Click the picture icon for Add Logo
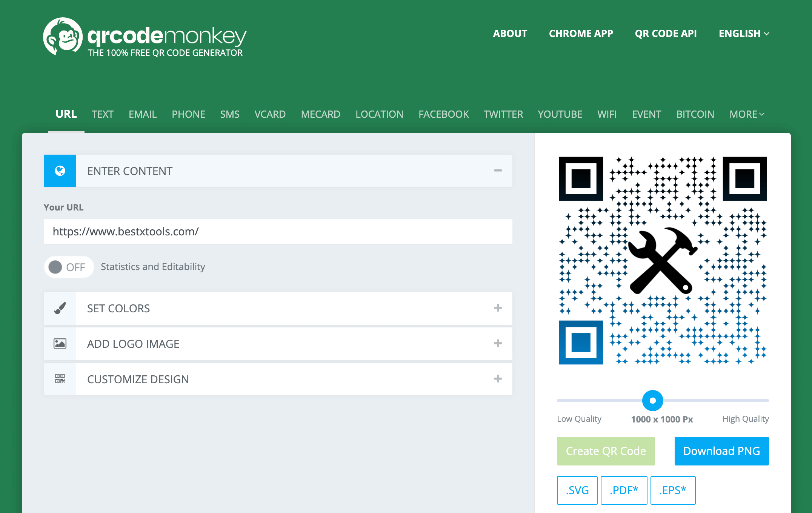 click(60, 344)
